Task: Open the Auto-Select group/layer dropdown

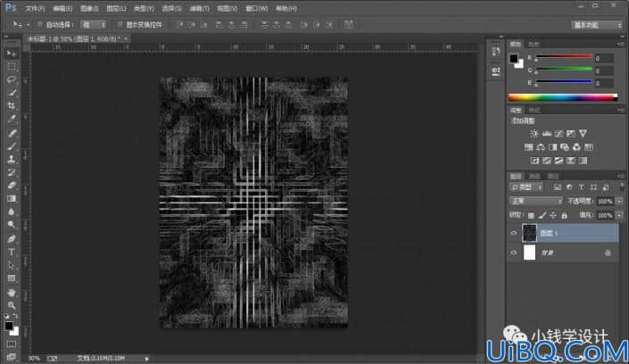Action: 94,25
